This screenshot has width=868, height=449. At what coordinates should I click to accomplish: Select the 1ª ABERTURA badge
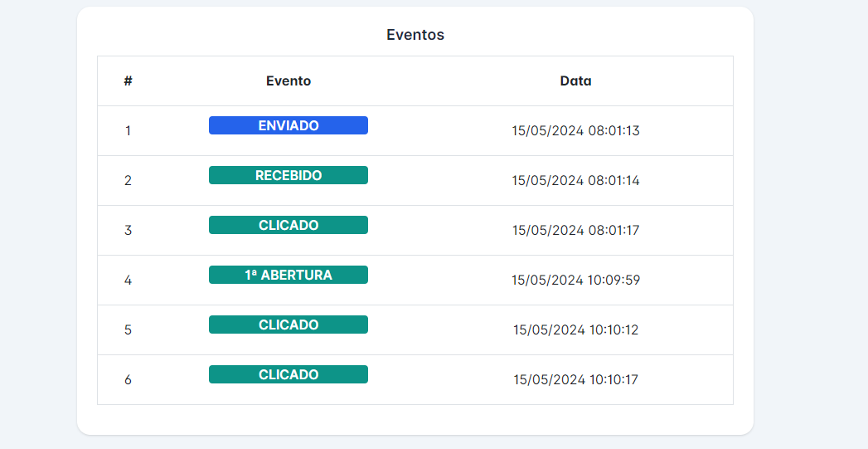(289, 275)
